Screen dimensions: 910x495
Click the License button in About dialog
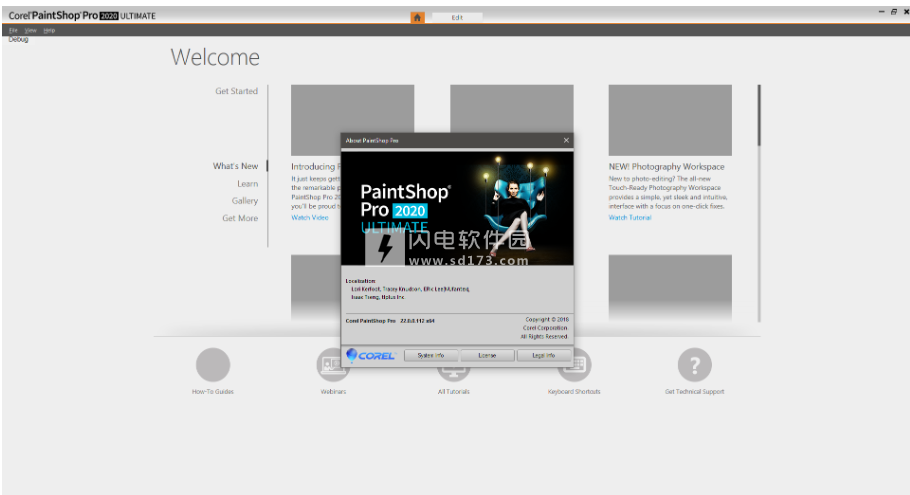[x=488, y=355]
